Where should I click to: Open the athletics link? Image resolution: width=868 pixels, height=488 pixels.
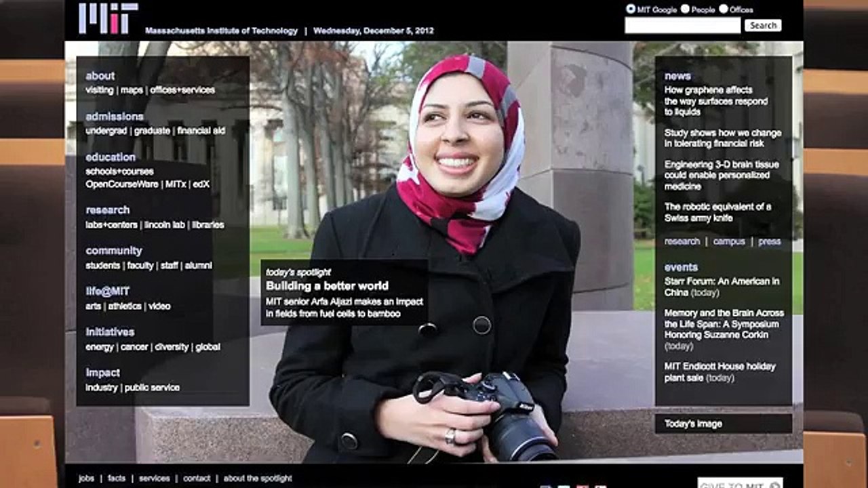click(125, 306)
